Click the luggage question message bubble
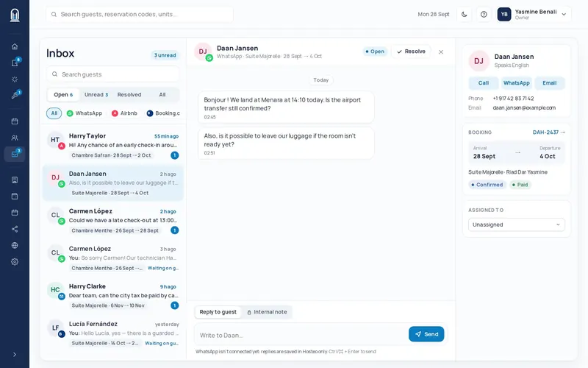588x368 pixels. tap(286, 143)
